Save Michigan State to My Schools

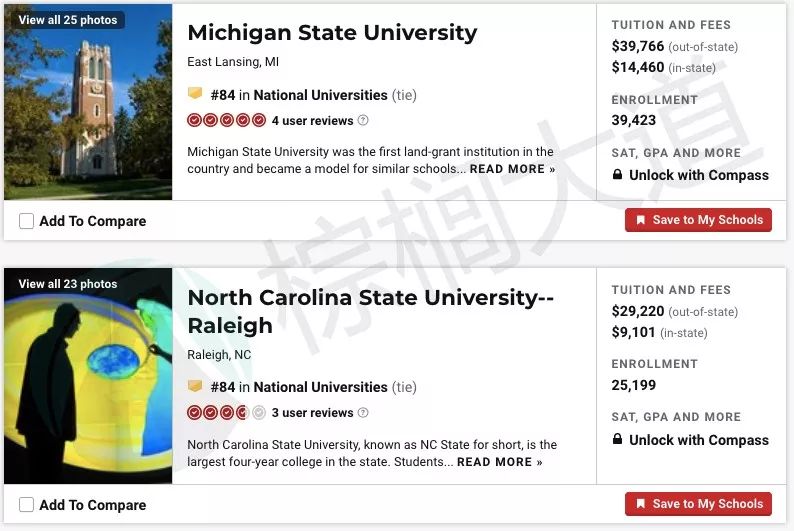click(x=698, y=220)
